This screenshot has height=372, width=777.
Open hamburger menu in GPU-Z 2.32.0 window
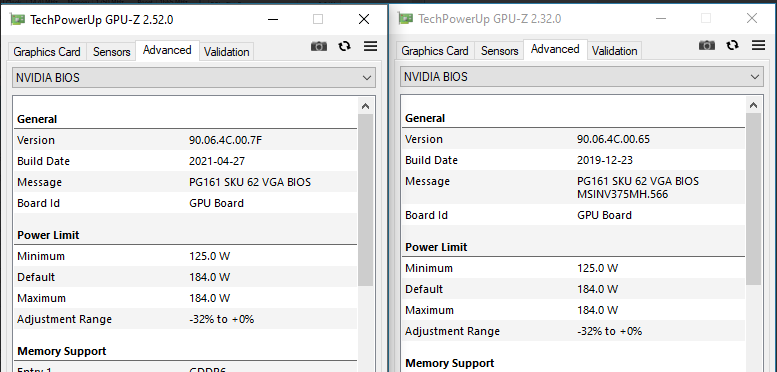point(758,45)
